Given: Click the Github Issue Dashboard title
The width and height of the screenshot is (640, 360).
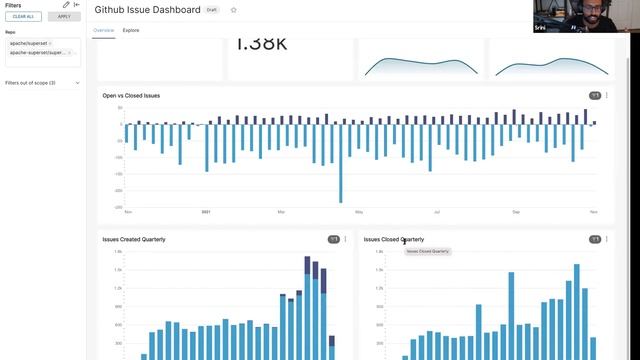Looking at the screenshot, I should tap(147, 10).
